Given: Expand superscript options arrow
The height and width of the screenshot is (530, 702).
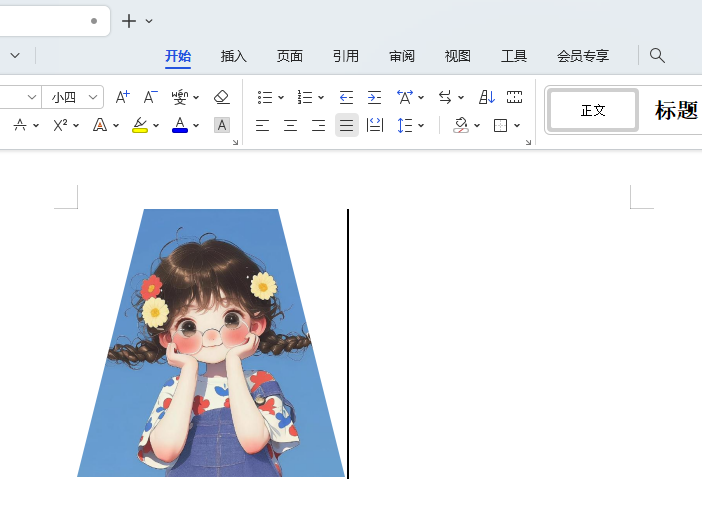Looking at the screenshot, I should click(x=76, y=126).
